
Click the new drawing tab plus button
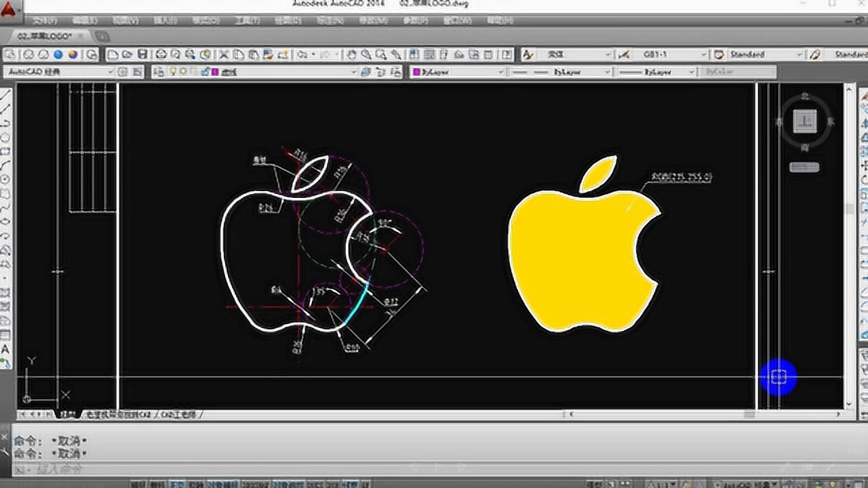point(102,36)
